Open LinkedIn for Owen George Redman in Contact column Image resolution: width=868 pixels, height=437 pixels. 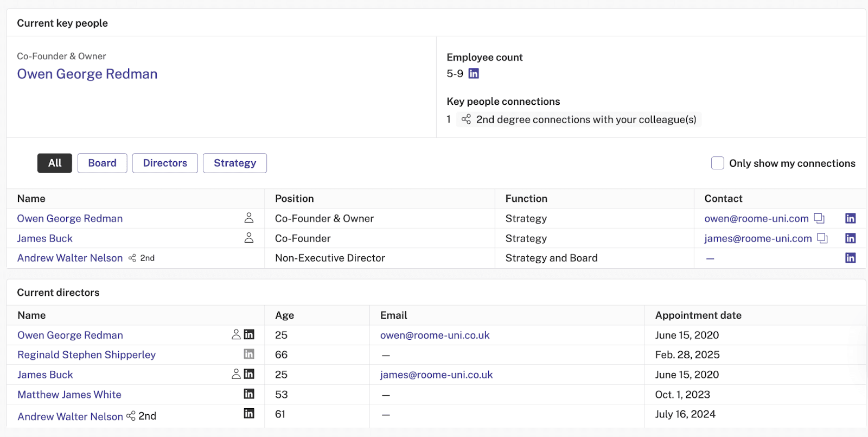850,218
